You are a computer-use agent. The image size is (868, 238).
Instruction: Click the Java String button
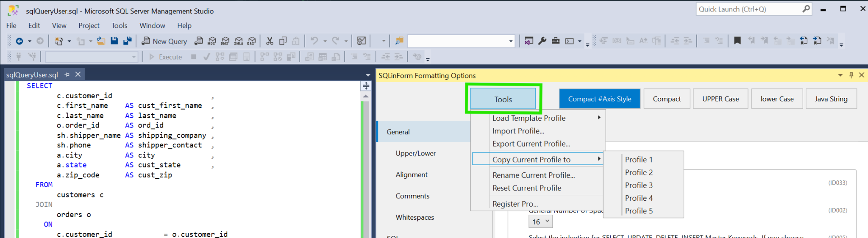[831, 99]
